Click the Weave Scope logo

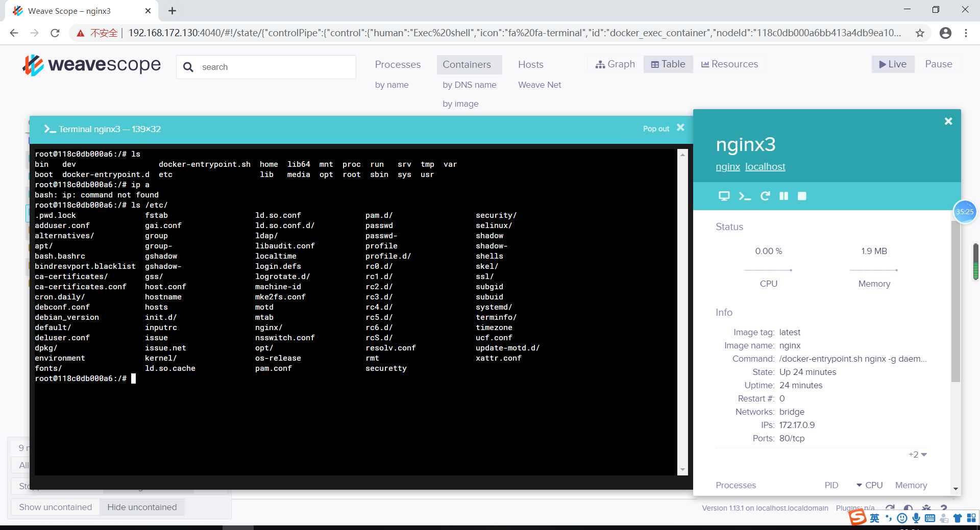pos(92,65)
